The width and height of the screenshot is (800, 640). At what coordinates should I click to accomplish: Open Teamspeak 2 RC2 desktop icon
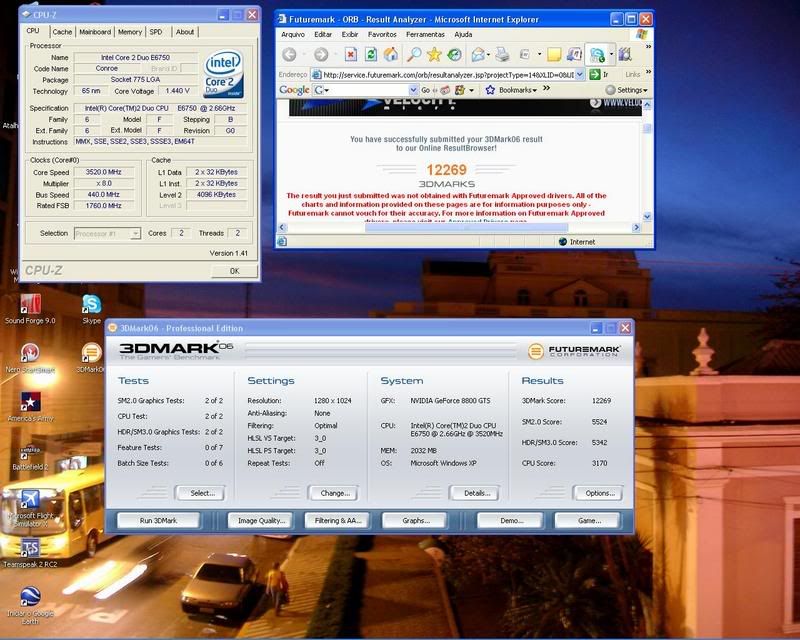point(30,553)
